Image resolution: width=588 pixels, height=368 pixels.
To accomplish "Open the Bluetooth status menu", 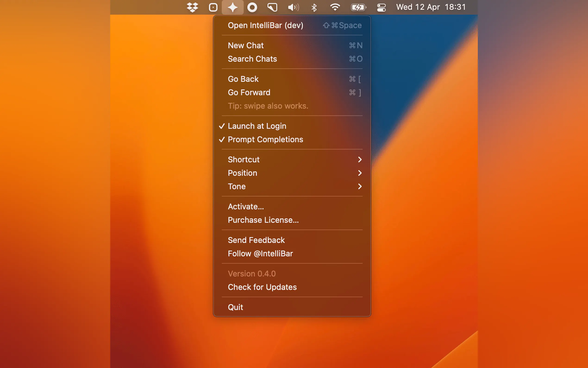I will (314, 7).
